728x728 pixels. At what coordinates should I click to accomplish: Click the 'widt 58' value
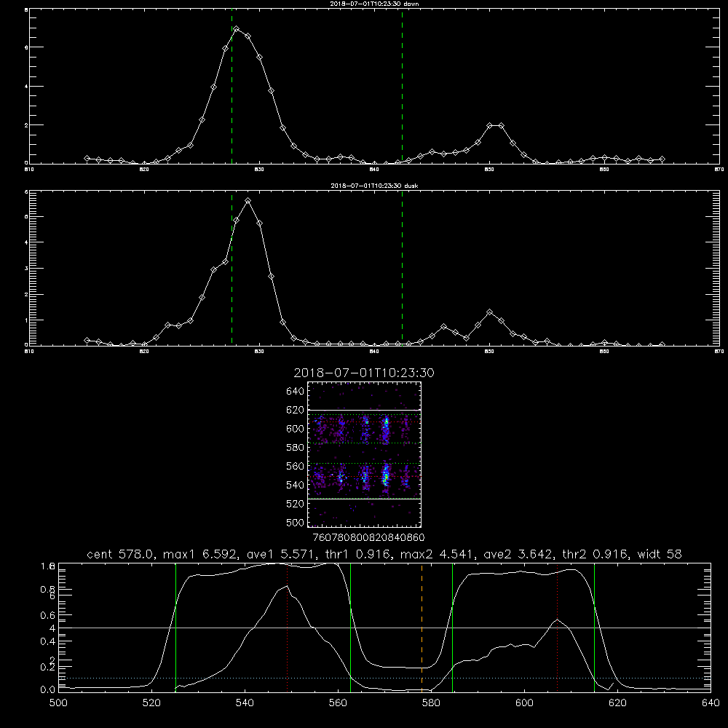[x=660, y=554]
